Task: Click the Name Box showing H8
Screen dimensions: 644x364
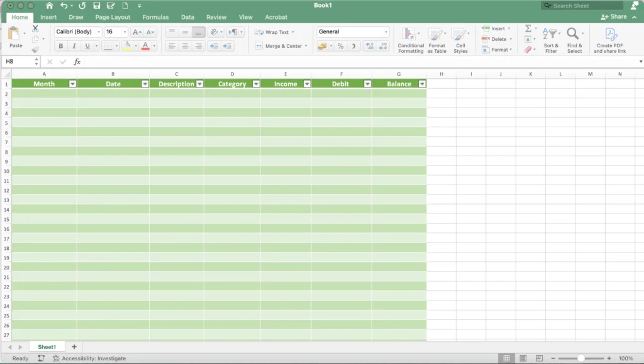Action: pos(19,62)
